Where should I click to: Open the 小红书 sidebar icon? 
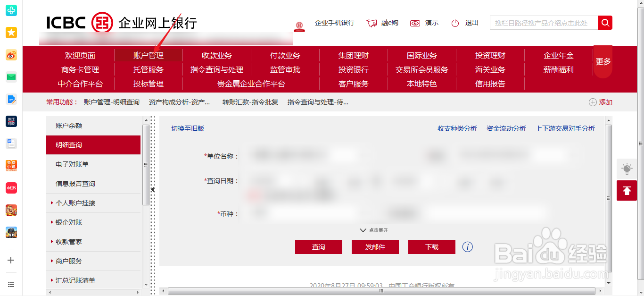(x=11, y=188)
